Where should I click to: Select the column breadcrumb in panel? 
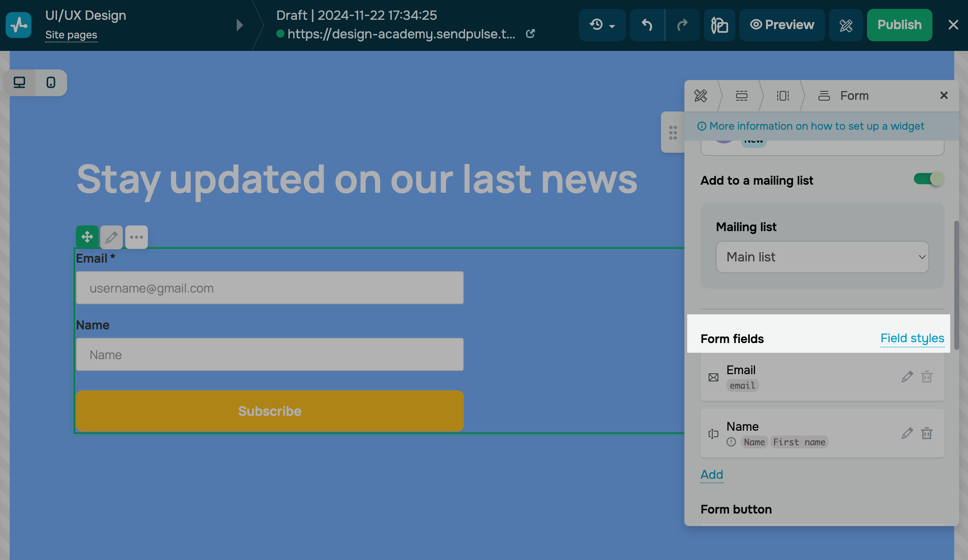(x=783, y=96)
